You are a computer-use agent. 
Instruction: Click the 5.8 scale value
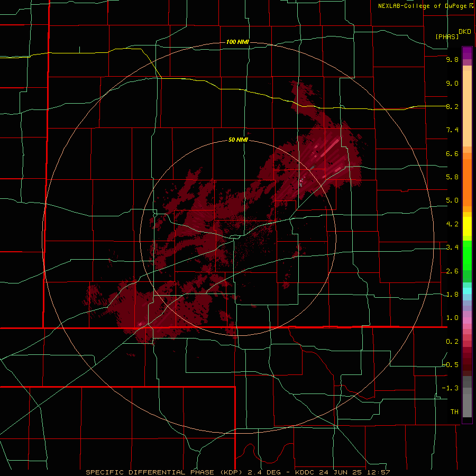[452, 177]
